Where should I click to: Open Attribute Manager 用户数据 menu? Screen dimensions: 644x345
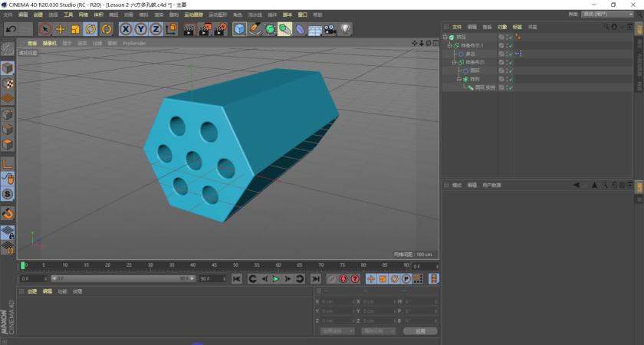(491, 186)
